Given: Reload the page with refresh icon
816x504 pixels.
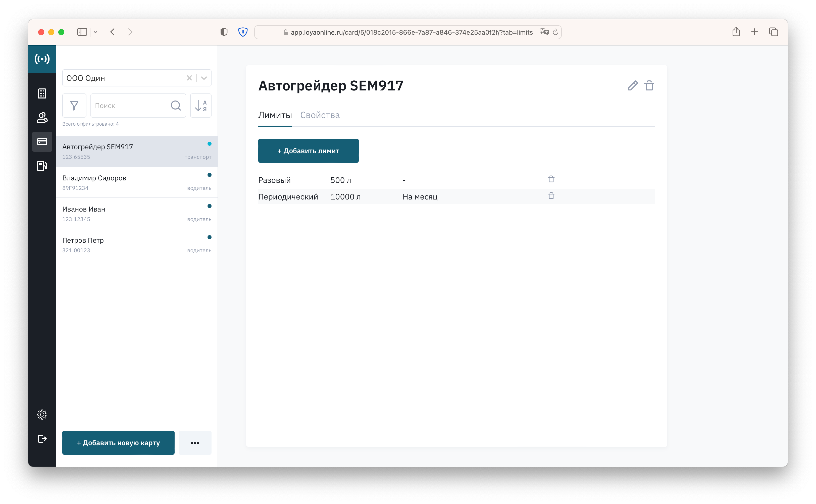Looking at the screenshot, I should click(x=555, y=32).
